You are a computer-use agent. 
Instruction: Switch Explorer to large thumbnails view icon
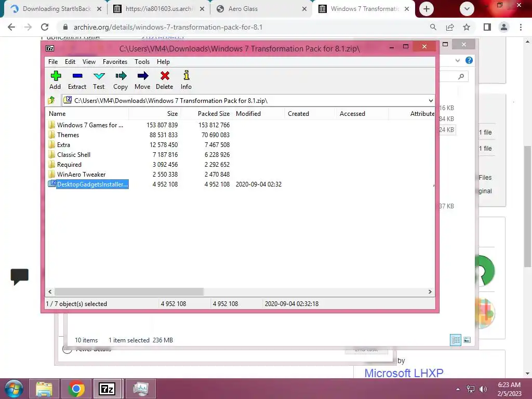pos(467,340)
